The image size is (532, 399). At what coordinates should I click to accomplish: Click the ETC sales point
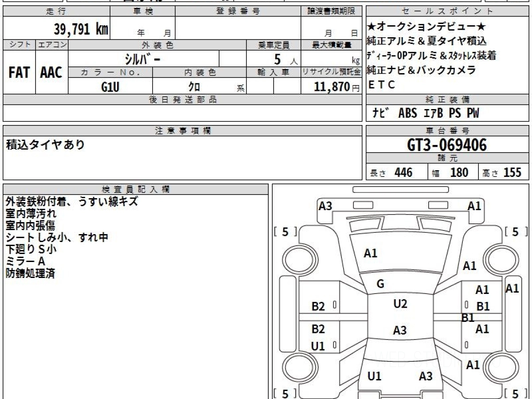pyautogui.click(x=382, y=85)
